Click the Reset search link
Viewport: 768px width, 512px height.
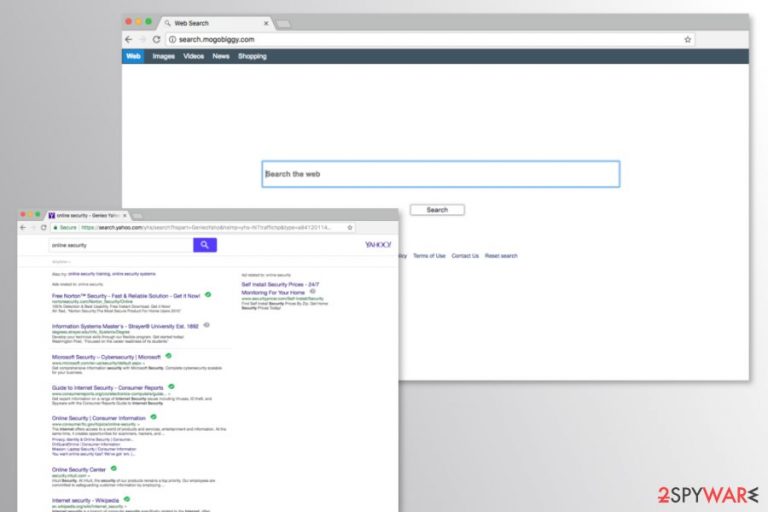pos(501,256)
